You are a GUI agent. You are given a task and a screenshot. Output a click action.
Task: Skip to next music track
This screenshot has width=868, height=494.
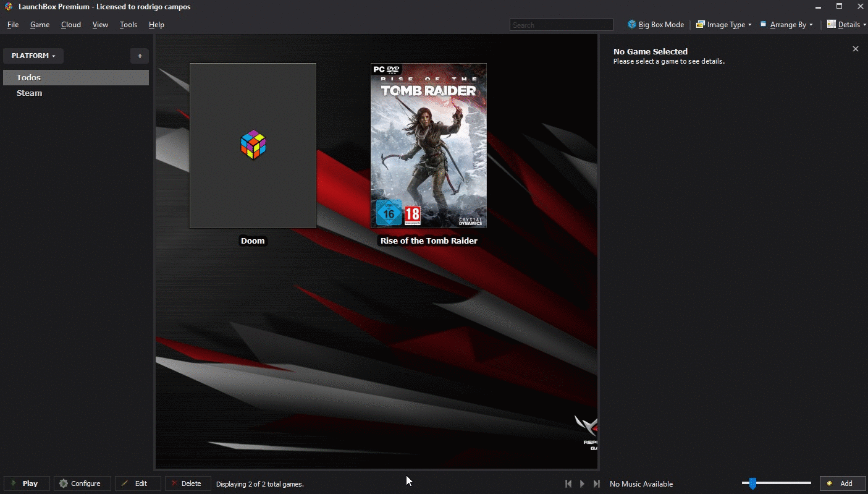[x=596, y=483]
